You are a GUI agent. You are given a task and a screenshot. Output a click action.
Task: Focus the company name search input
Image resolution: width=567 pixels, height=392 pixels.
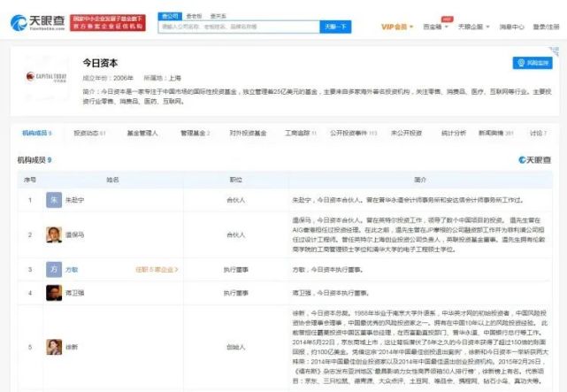click(x=239, y=27)
